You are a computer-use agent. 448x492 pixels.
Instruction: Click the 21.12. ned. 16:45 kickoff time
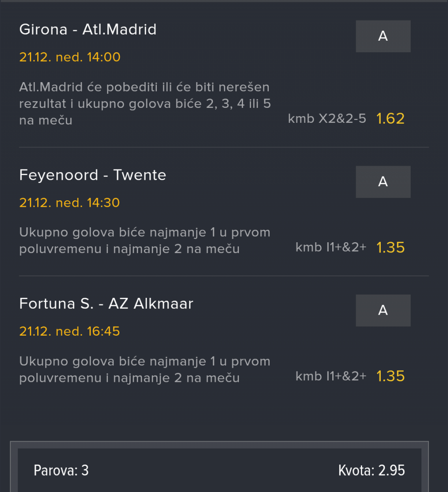click(70, 331)
